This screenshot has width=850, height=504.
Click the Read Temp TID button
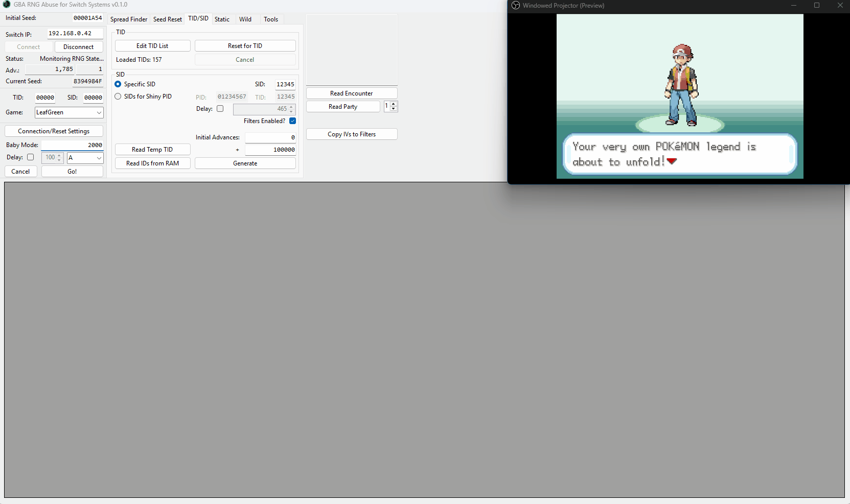tap(152, 150)
